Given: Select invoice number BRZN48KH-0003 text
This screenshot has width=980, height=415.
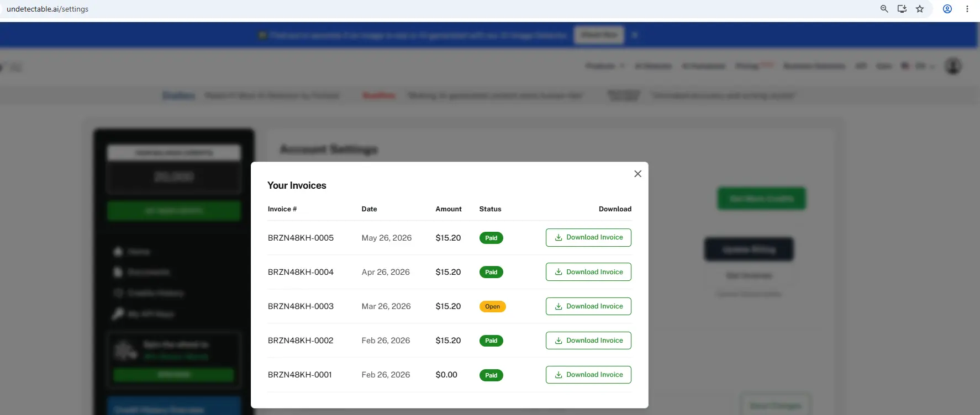Looking at the screenshot, I should point(301,306).
